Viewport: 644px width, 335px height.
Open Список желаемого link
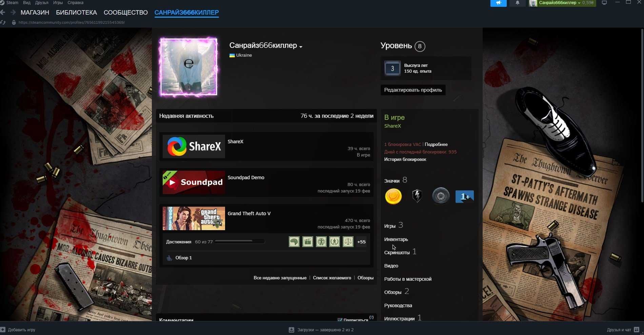pos(332,278)
